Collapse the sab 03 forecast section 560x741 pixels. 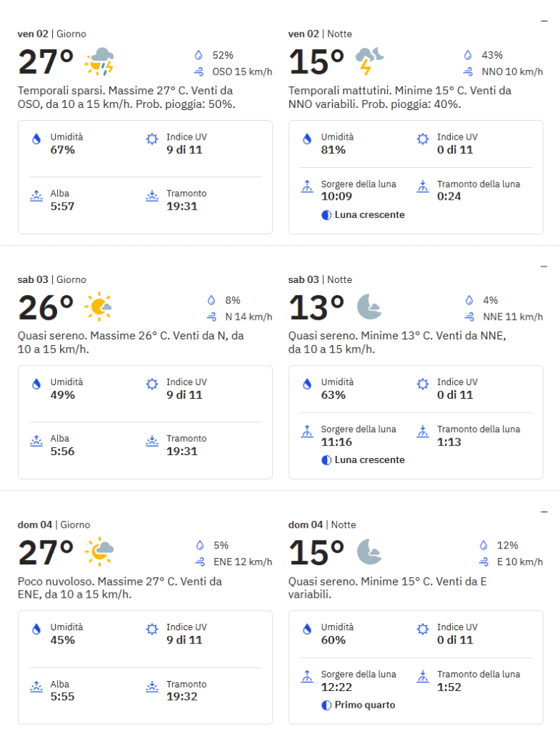pyautogui.click(x=544, y=266)
